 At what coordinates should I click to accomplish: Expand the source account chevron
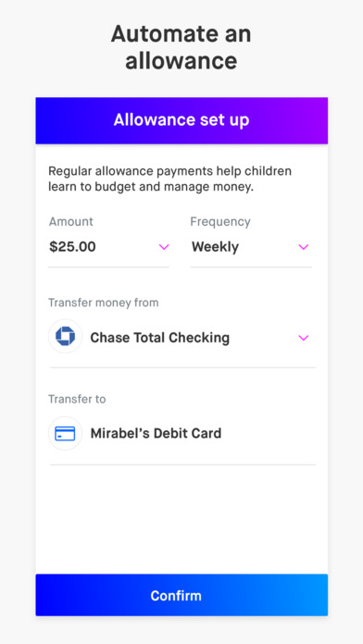[304, 338]
